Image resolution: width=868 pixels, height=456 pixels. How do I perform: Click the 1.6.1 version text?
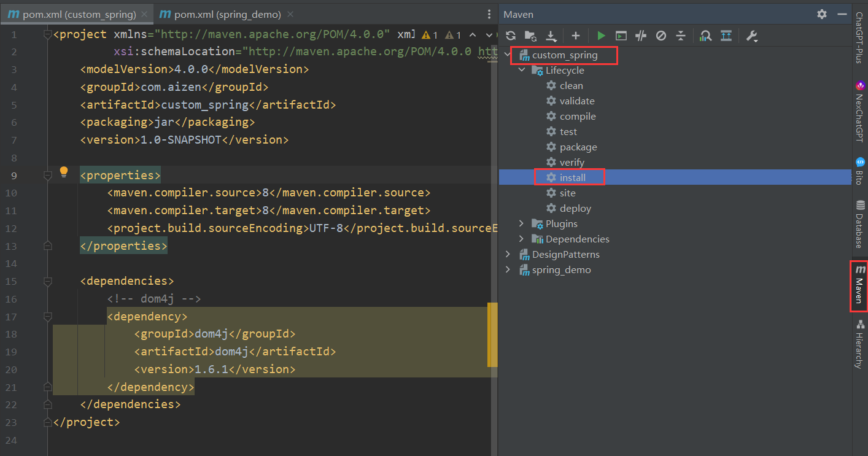click(211, 369)
